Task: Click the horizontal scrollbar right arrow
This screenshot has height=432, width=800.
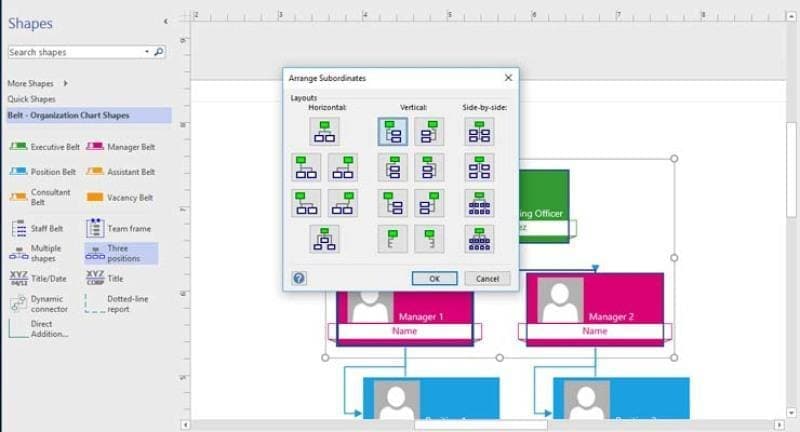Action: (779, 424)
